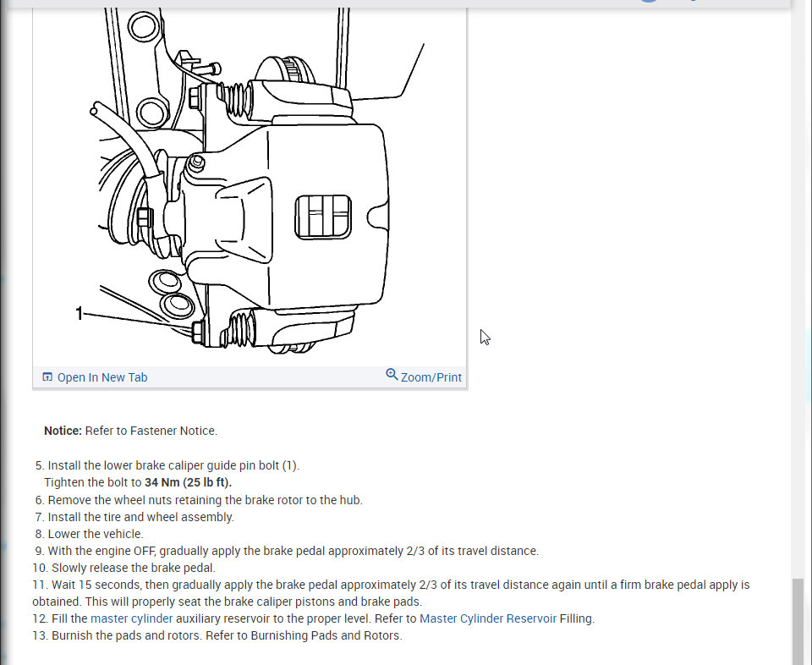Click the Open In New Tab icon
Image resolution: width=812 pixels, height=665 pixels.
click(47, 376)
